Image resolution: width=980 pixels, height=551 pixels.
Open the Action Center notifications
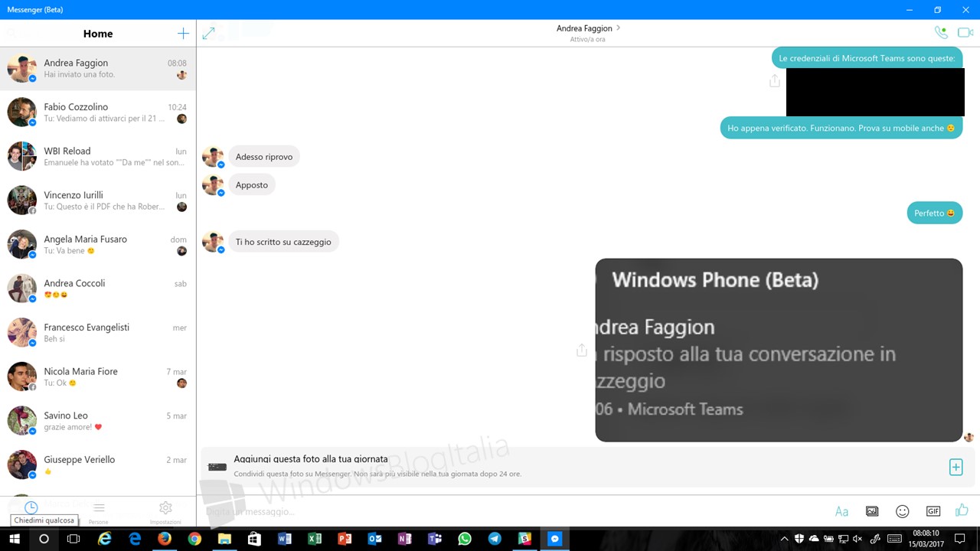tap(959, 539)
